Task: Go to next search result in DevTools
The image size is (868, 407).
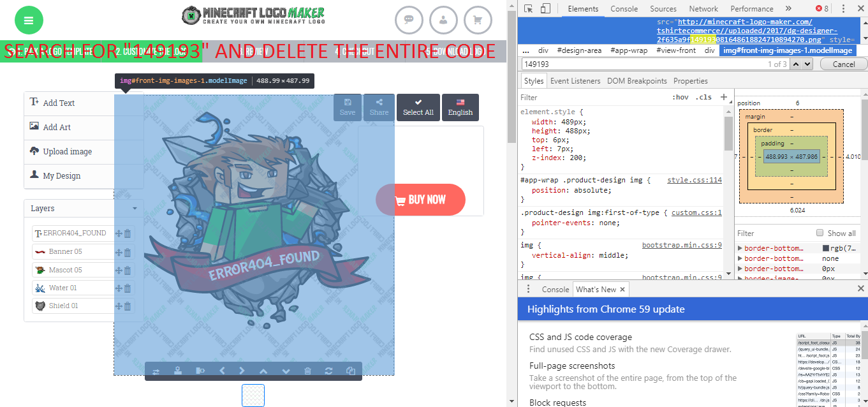Action: click(807, 64)
